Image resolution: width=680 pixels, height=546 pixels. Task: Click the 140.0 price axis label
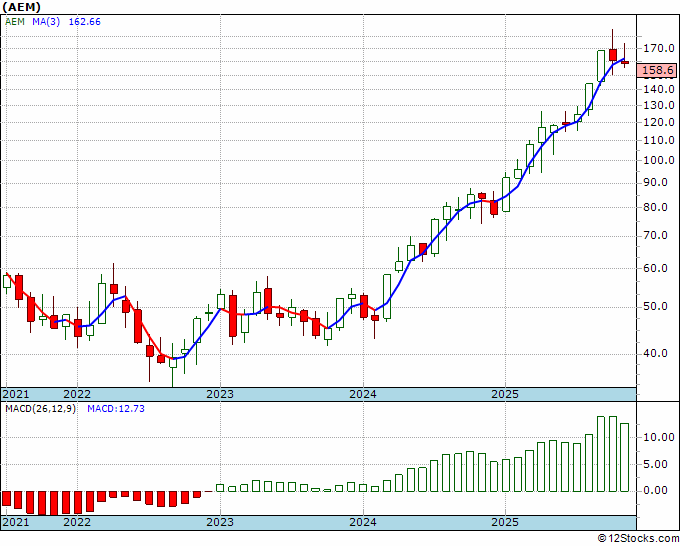[658, 89]
